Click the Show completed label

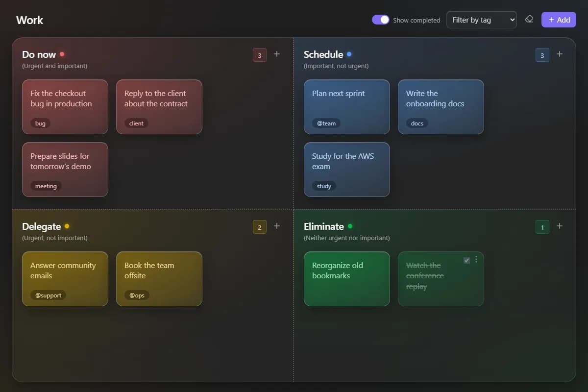click(x=416, y=20)
